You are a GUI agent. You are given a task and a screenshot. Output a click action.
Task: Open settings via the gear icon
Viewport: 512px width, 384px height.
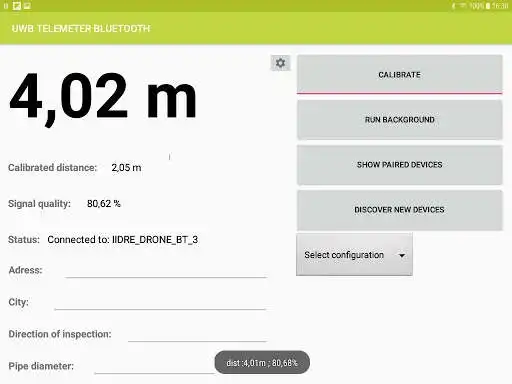click(280, 63)
